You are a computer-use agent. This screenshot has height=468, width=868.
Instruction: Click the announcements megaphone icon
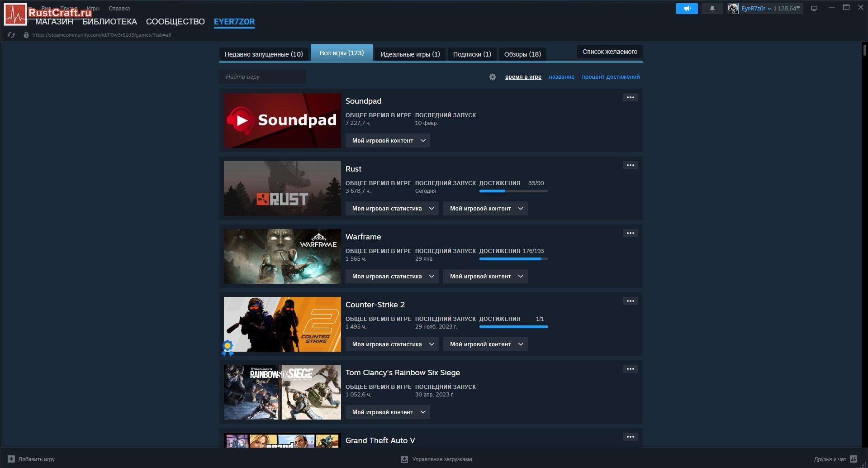[x=687, y=9]
